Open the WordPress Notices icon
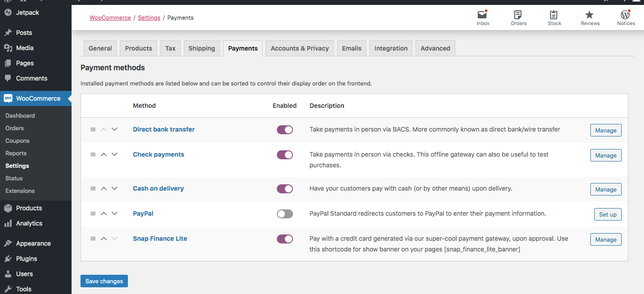The height and width of the screenshot is (294, 644). click(x=626, y=15)
